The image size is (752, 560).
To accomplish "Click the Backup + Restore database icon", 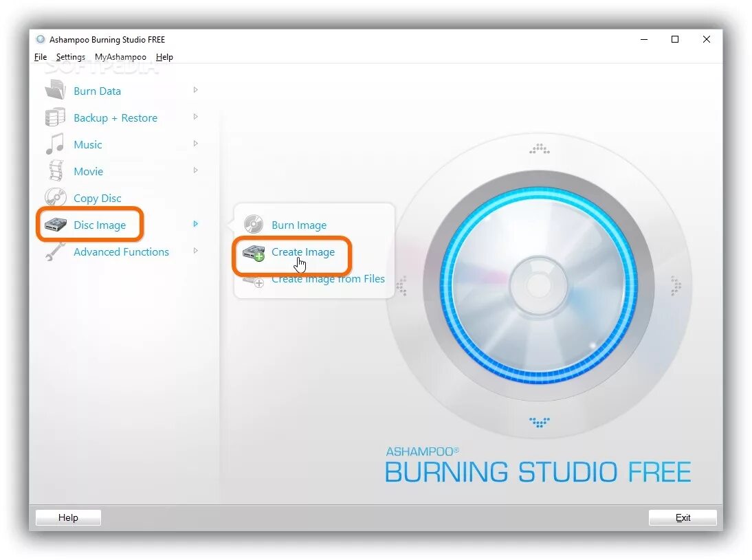I will (x=55, y=117).
